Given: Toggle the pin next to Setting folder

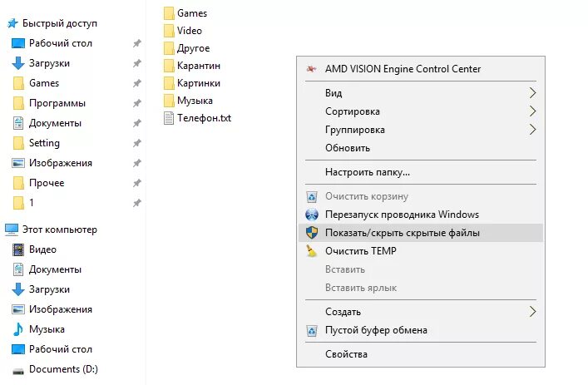Looking at the screenshot, I should tap(136, 143).
